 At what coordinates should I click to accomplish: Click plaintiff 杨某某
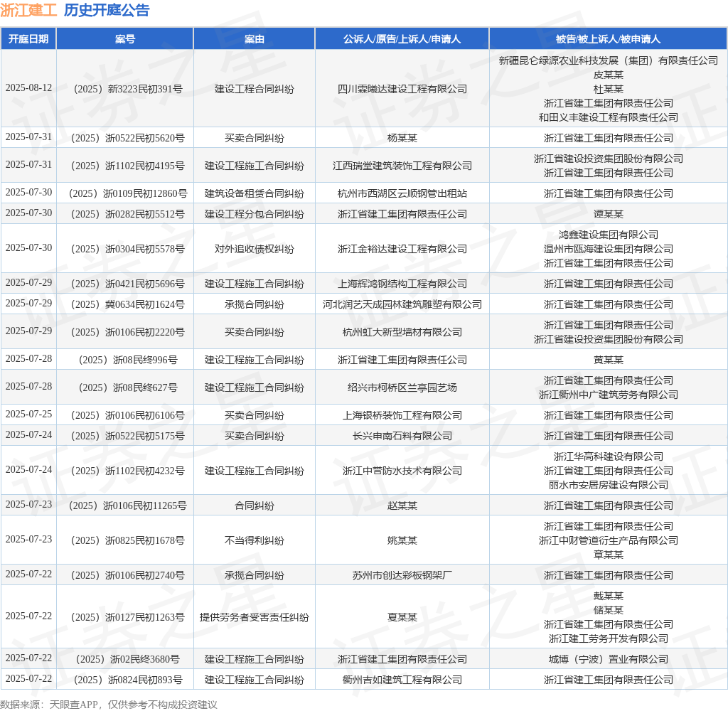point(402,138)
